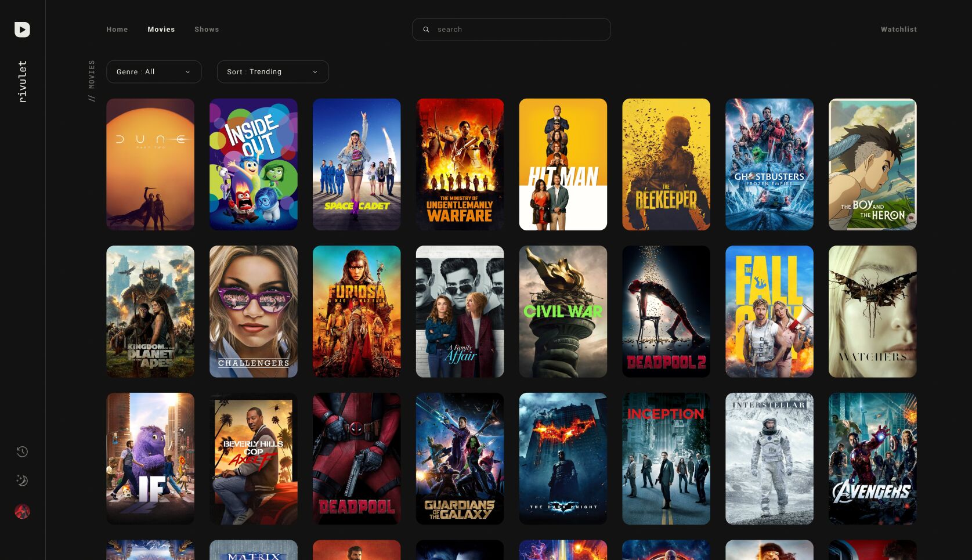This screenshot has height=560, width=972.
Task: Select the Interstellar poster
Action: [769, 459]
